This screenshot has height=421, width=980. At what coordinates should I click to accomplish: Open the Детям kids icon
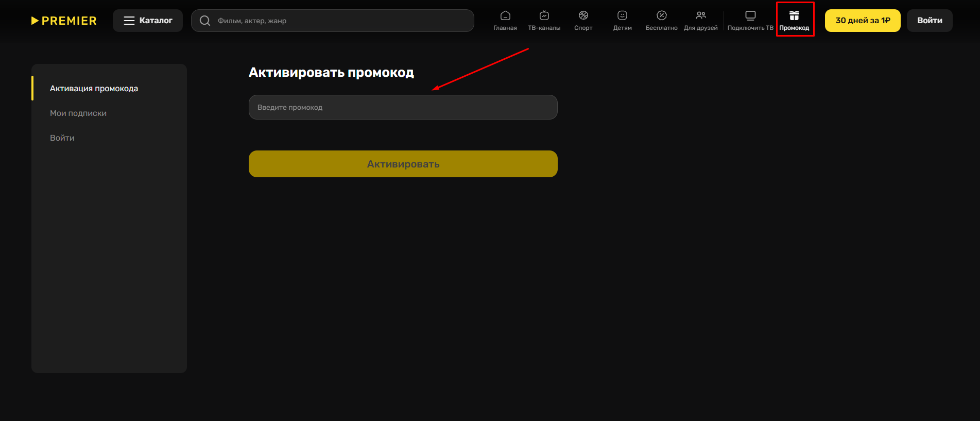(x=623, y=15)
